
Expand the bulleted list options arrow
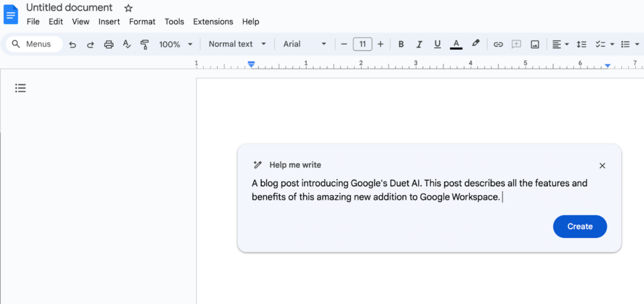click(x=638, y=44)
